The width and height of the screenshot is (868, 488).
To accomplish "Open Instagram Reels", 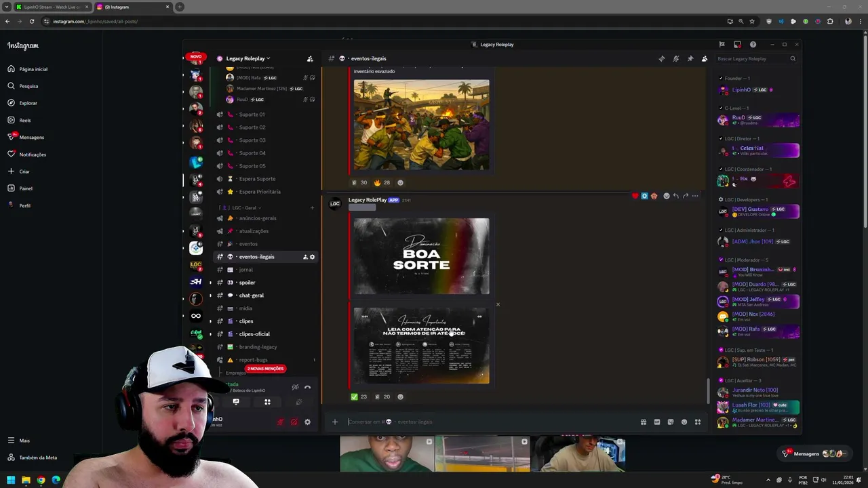I will [x=19, y=120].
